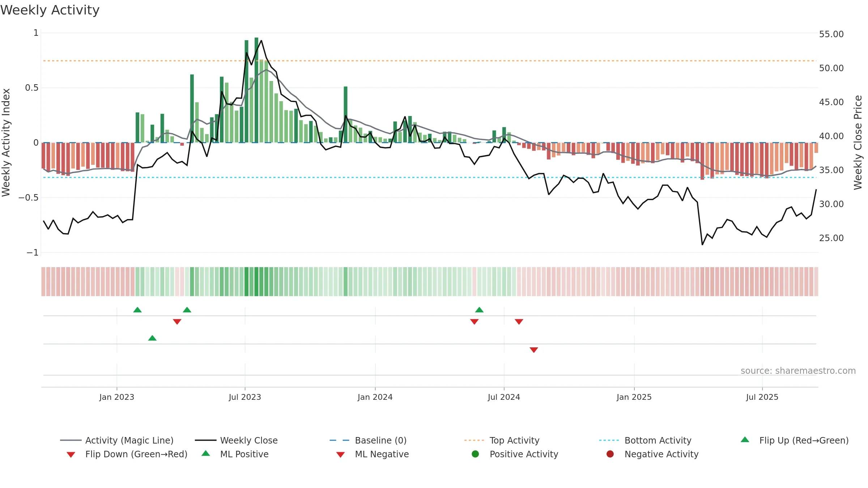Click the Jul 2025 x-axis label

point(762,397)
